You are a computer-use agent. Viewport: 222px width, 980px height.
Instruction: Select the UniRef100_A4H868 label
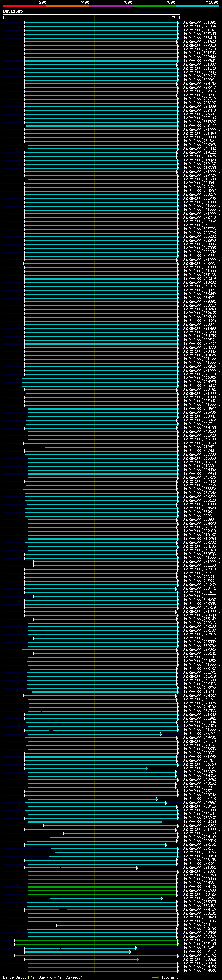199,971
